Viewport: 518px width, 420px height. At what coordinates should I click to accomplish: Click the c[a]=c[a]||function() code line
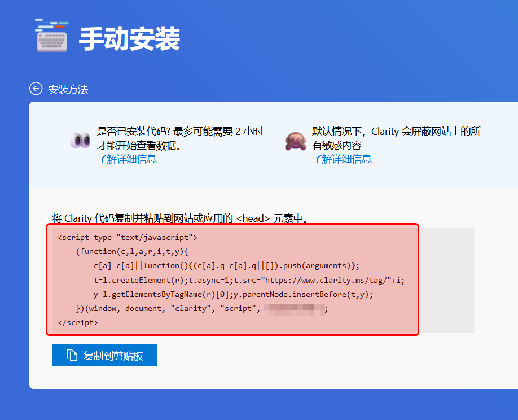point(226,265)
